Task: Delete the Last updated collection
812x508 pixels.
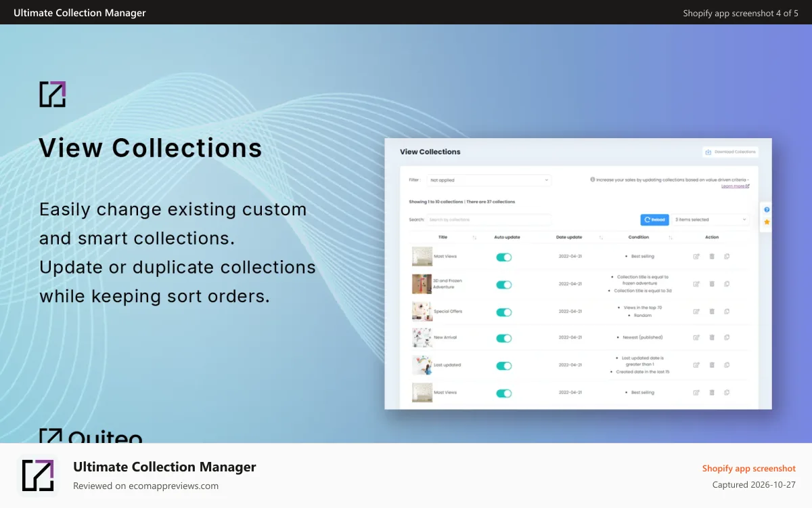Action: click(x=712, y=365)
